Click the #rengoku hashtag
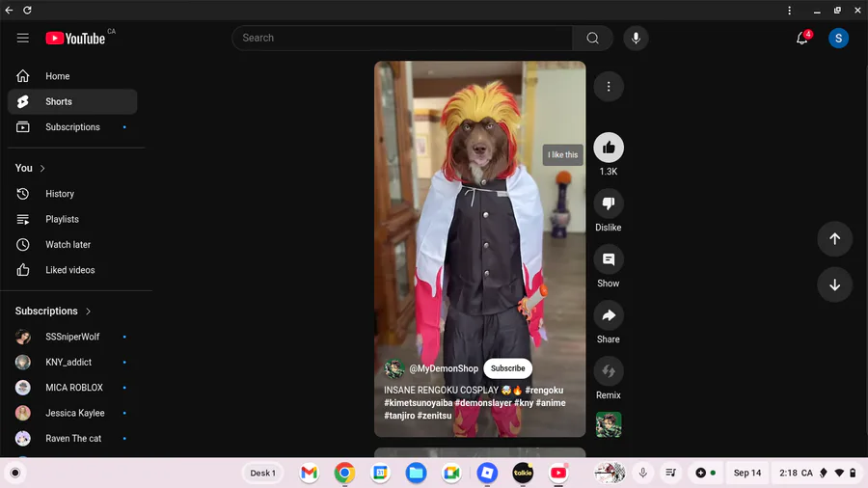Image resolution: width=868 pixels, height=488 pixels. click(x=544, y=390)
